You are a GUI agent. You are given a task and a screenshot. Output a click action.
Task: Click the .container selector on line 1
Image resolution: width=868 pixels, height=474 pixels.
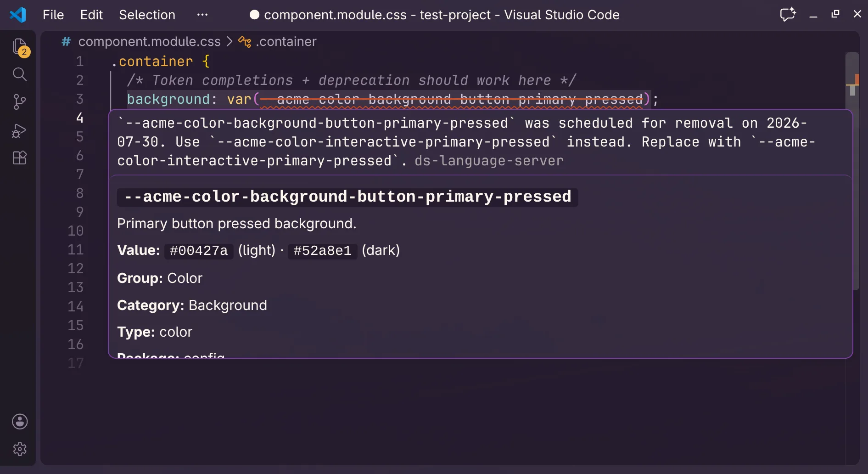(152, 62)
